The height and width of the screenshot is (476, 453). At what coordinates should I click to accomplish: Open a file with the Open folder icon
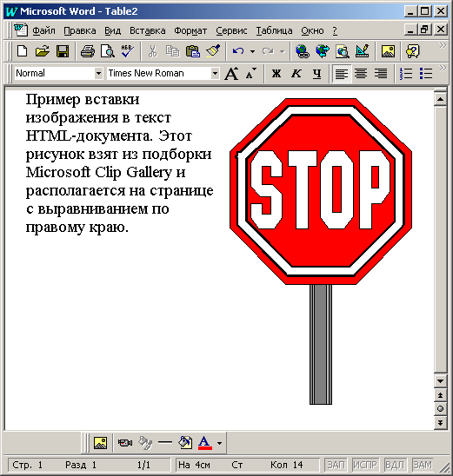[x=43, y=51]
